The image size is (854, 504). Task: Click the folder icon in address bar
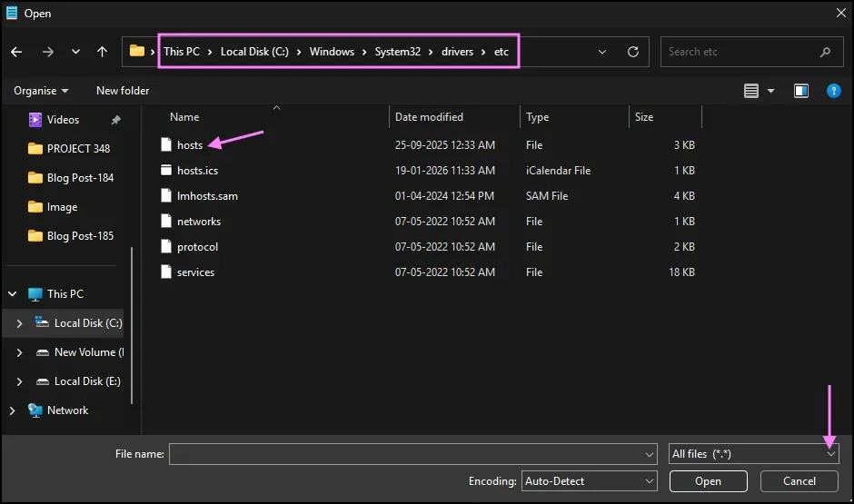(136, 51)
